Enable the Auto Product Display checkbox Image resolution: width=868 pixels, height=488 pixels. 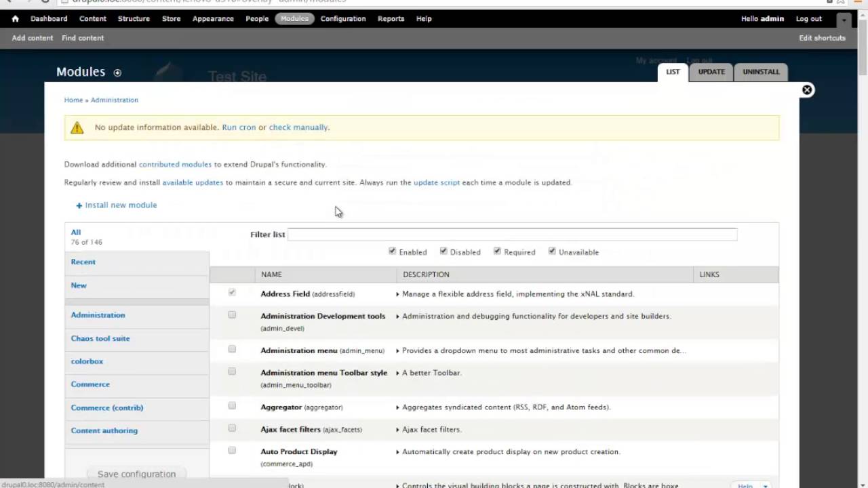click(x=232, y=450)
